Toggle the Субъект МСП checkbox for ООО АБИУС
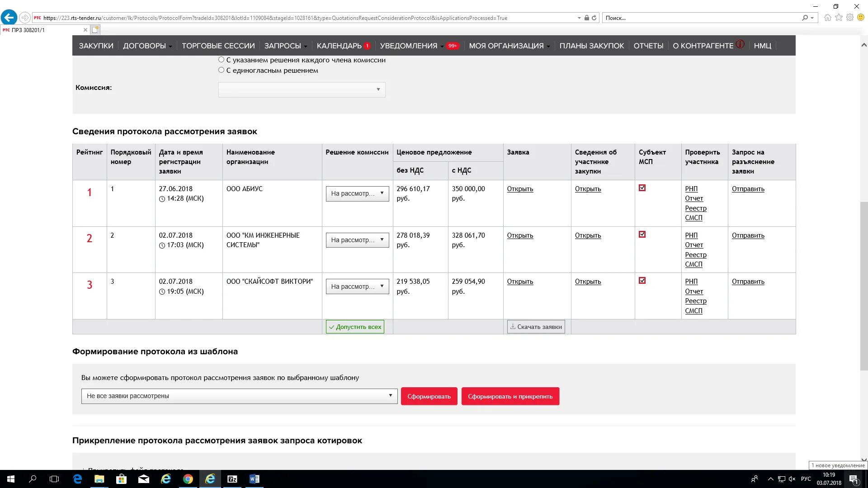The height and width of the screenshot is (488, 868). point(642,188)
